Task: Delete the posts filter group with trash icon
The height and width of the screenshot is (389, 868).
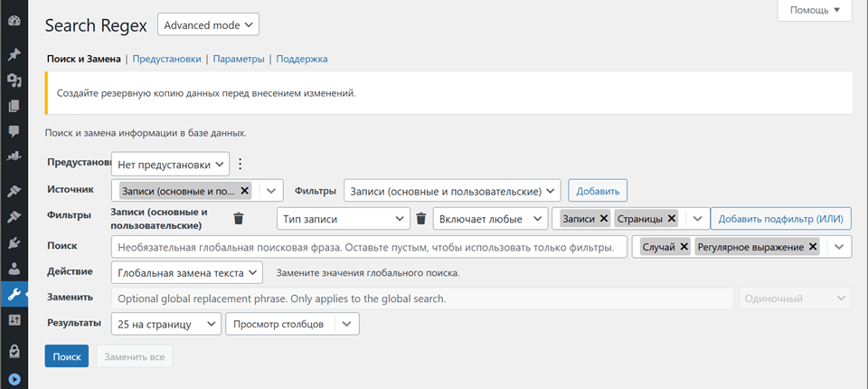Action: 239,219
